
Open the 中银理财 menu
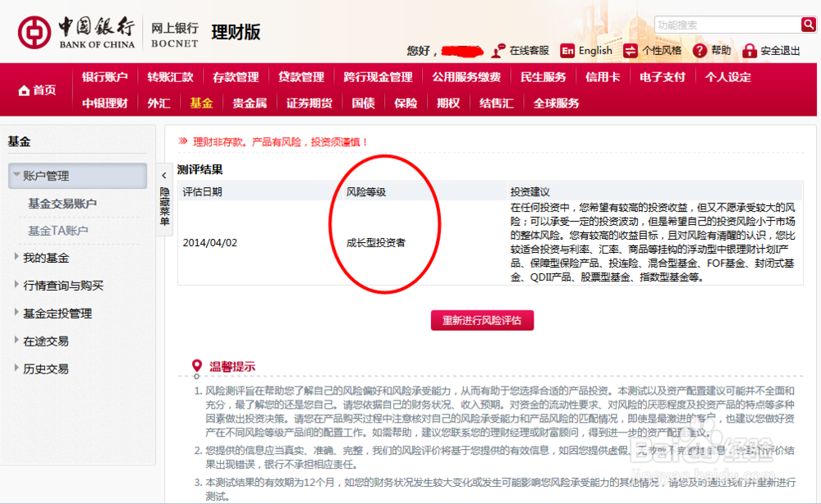105,103
